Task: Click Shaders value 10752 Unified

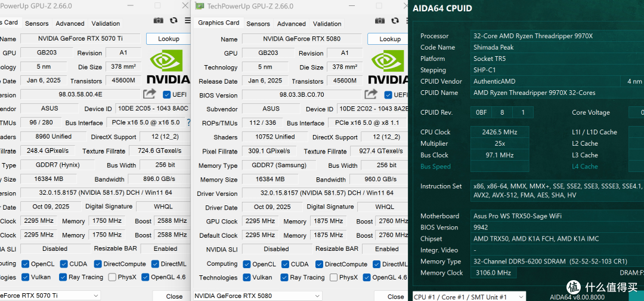Action: coord(275,137)
